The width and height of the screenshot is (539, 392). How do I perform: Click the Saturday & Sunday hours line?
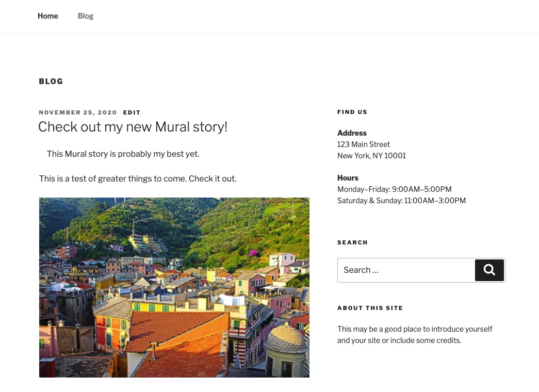click(401, 201)
